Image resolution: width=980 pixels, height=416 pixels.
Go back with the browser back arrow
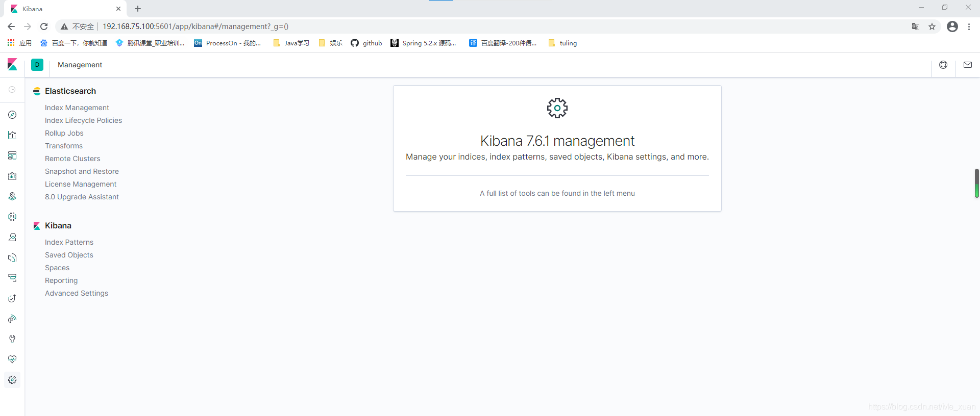pyautogui.click(x=11, y=27)
